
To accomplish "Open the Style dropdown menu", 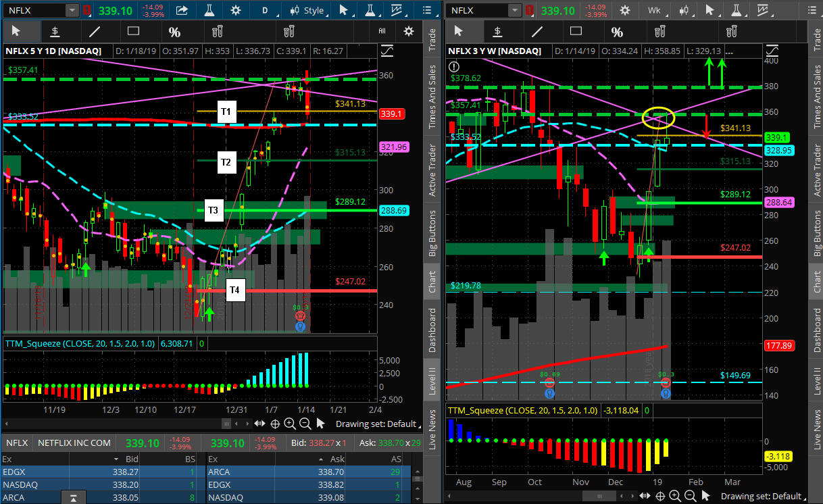I will coord(308,11).
